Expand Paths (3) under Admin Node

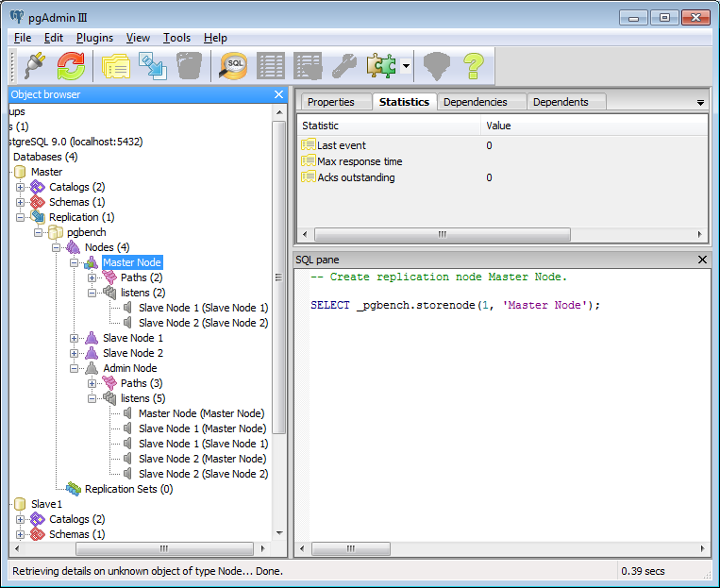pos(92,383)
